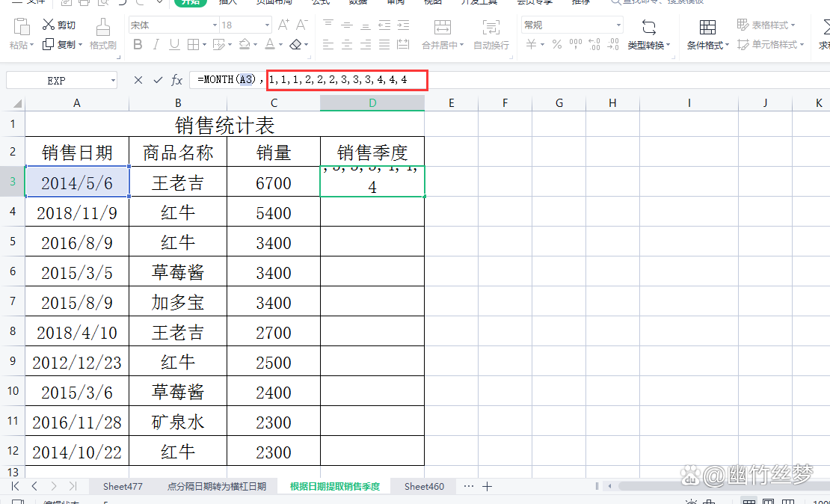Screen dimensions: 830x504
Task: Increase decimal places
Action: 594,44
